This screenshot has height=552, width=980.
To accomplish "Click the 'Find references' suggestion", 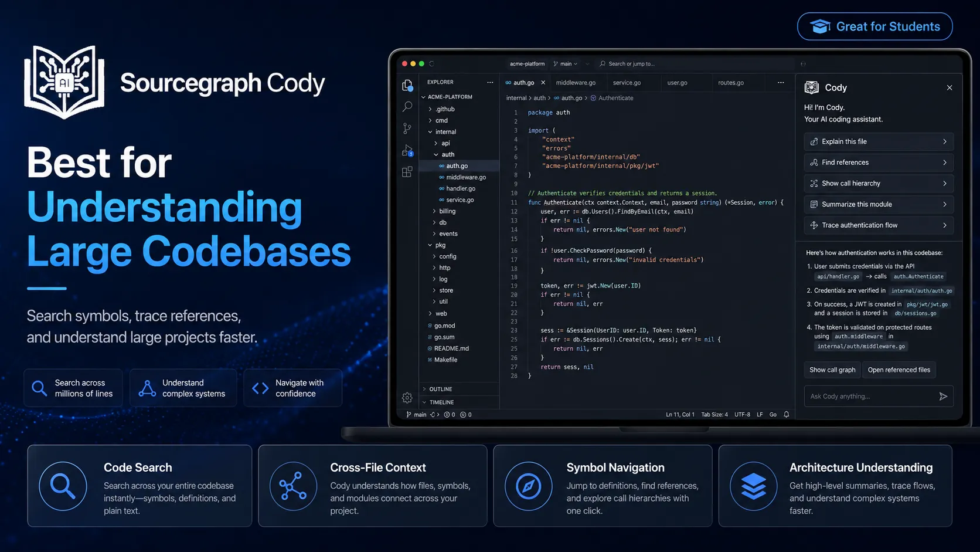I will click(879, 162).
